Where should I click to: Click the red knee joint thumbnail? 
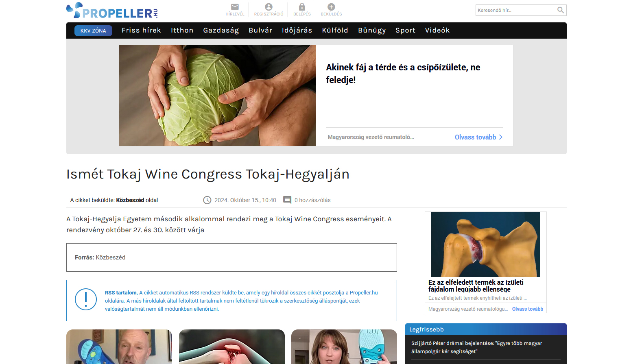click(x=232, y=347)
